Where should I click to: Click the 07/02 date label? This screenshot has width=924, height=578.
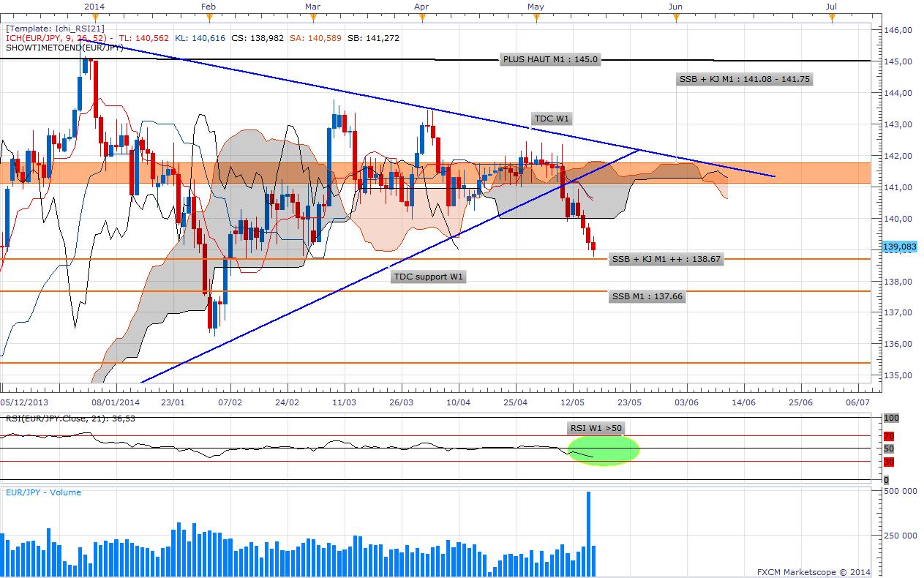pyautogui.click(x=230, y=402)
